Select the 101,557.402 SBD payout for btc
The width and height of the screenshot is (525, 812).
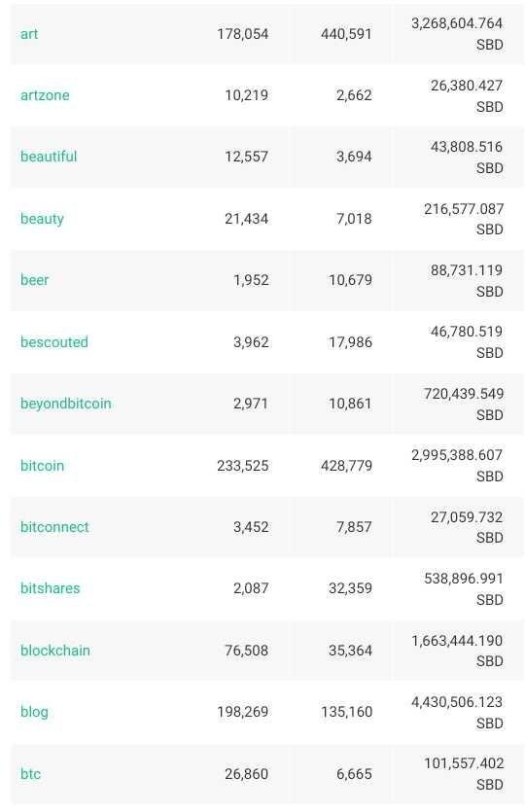click(x=464, y=774)
